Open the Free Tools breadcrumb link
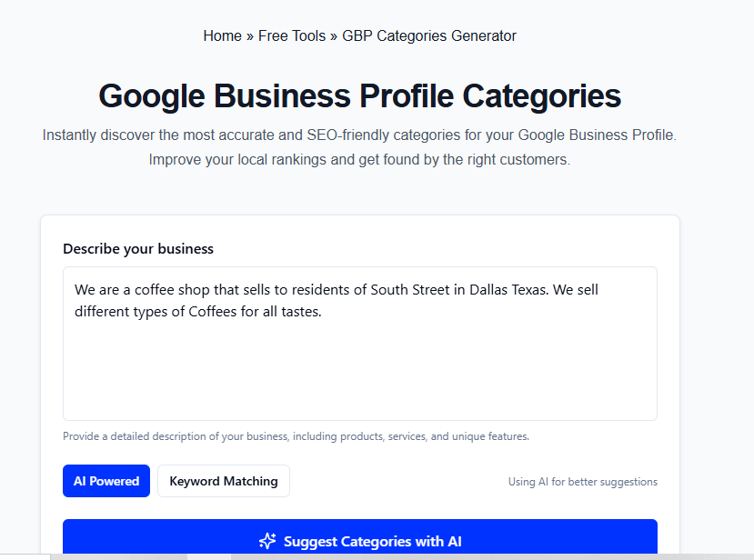Image resolution: width=754 pixels, height=560 pixels. coord(291,35)
